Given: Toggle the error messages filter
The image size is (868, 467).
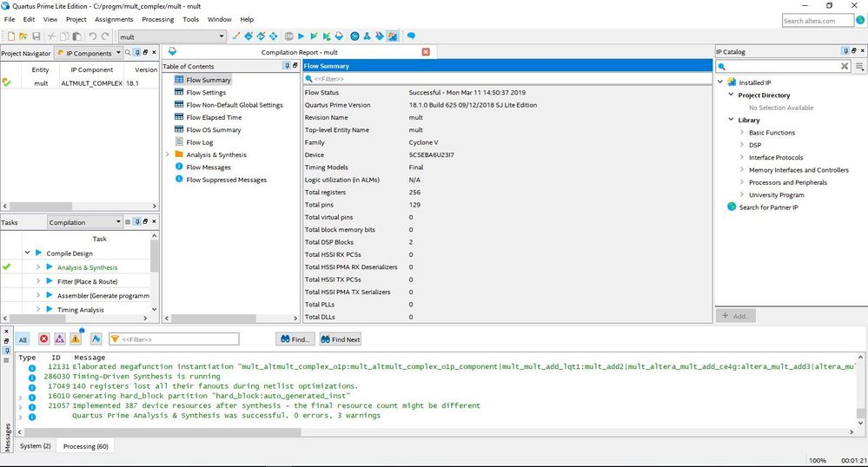Looking at the screenshot, I should click(x=43, y=339).
